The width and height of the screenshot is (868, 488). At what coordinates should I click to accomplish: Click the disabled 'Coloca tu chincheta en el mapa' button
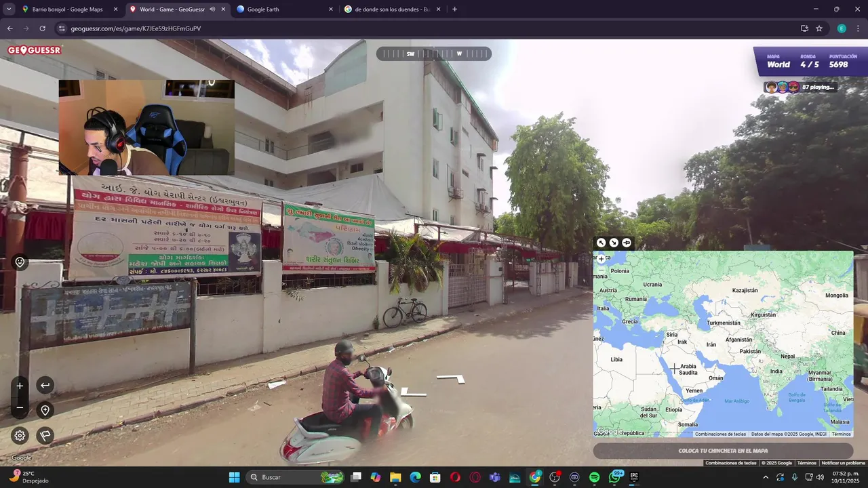(x=723, y=451)
